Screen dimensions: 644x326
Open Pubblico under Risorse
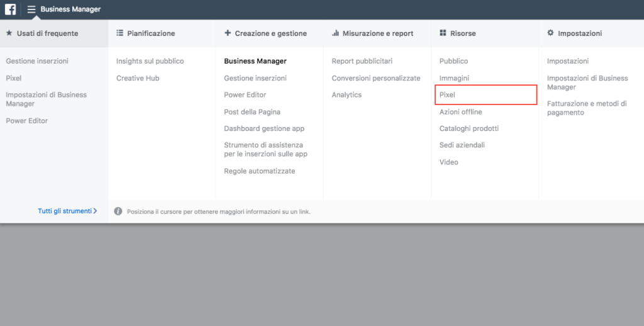coord(453,61)
